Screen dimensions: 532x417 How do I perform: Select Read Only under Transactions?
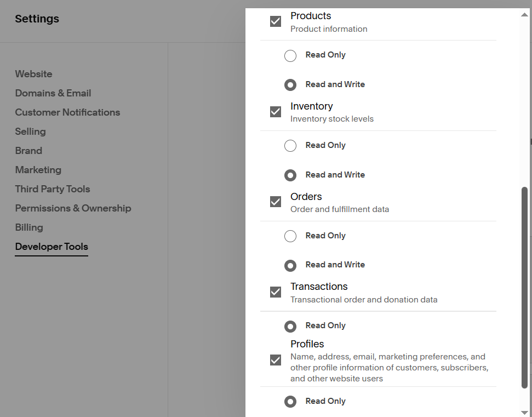(290, 326)
